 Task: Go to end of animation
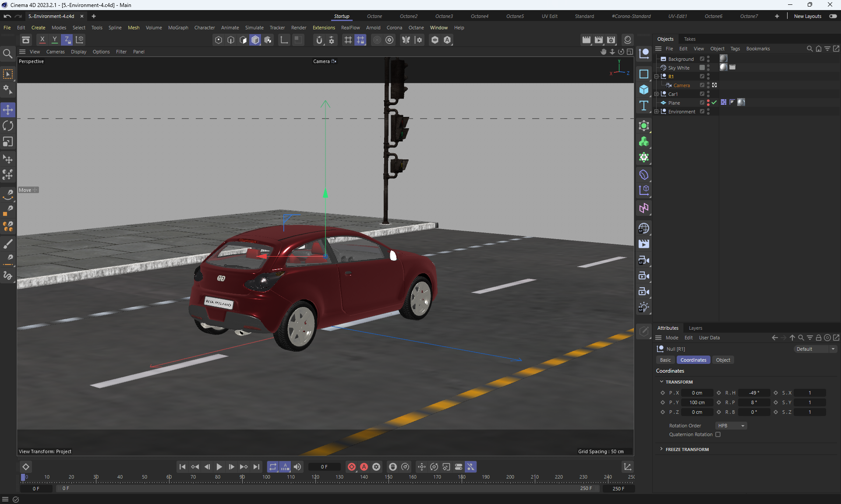(x=256, y=467)
